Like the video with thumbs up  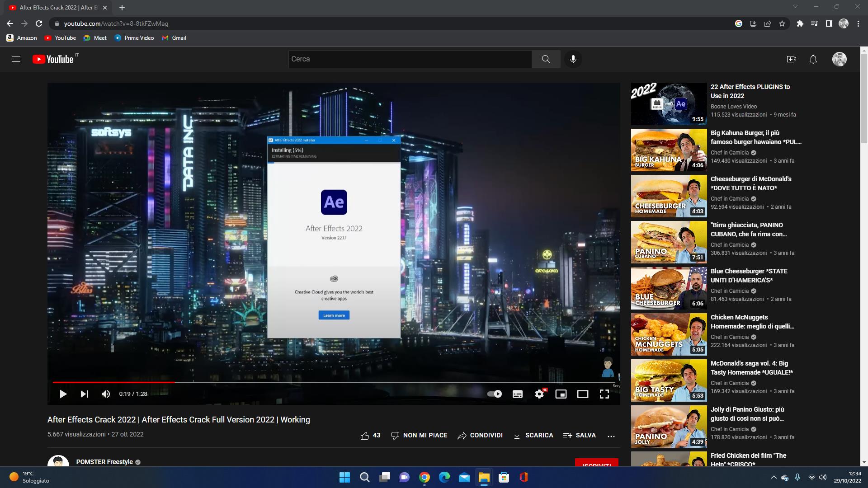pyautogui.click(x=365, y=436)
